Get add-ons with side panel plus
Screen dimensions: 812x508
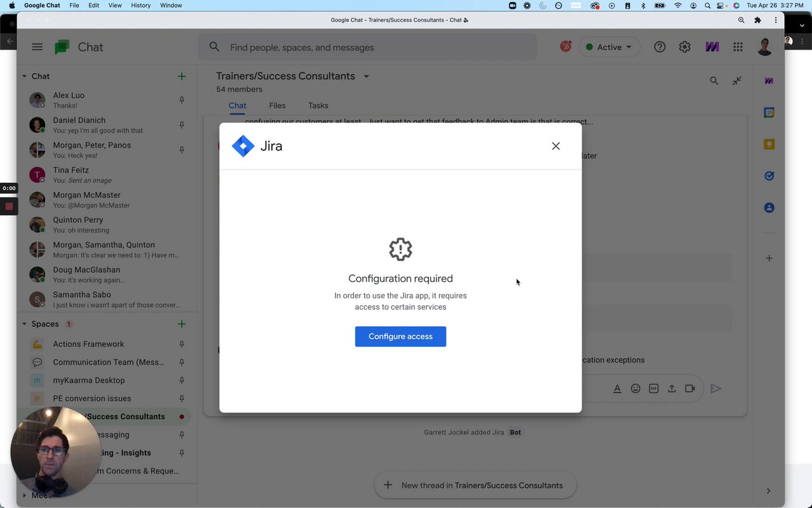769,258
